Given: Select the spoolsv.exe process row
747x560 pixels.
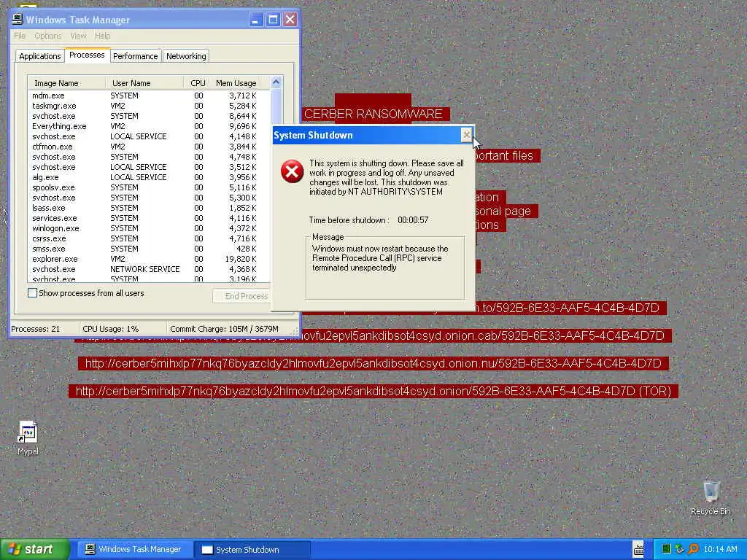Looking at the screenshot, I should tap(149, 187).
